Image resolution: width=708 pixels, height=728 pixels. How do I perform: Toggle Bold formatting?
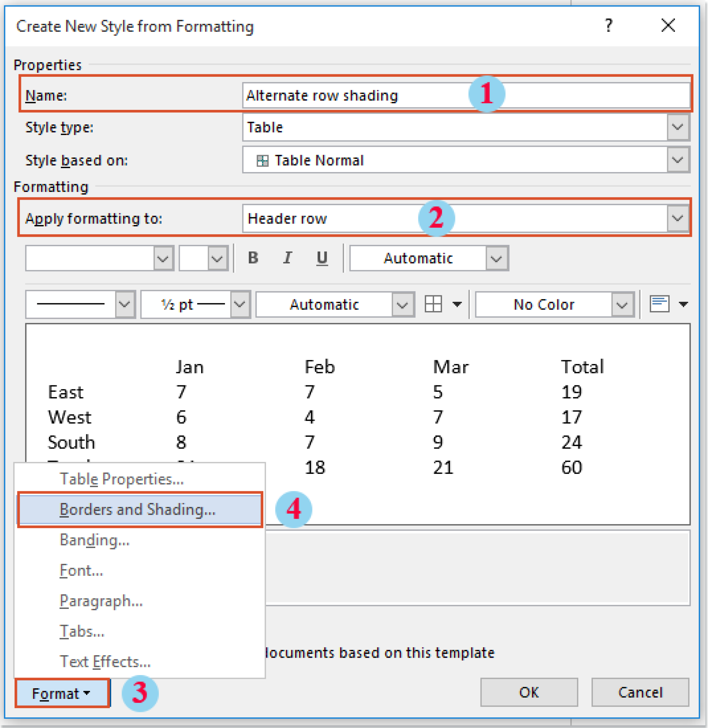(x=253, y=258)
